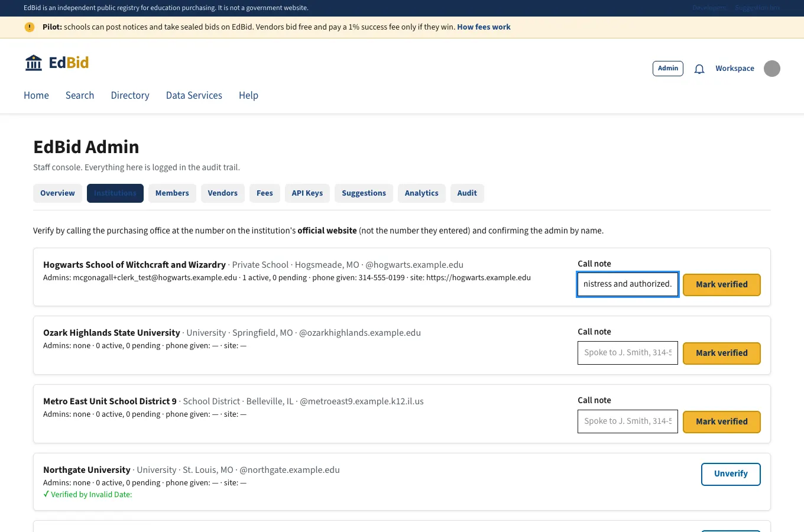Mark Hogwarts School as verified
Image resolution: width=804 pixels, height=532 pixels.
(x=722, y=285)
